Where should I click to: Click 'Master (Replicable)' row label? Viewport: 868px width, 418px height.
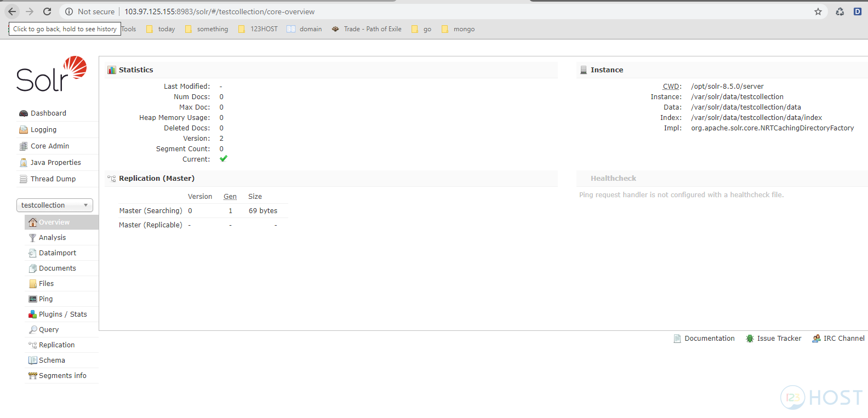[x=151, y=225]
